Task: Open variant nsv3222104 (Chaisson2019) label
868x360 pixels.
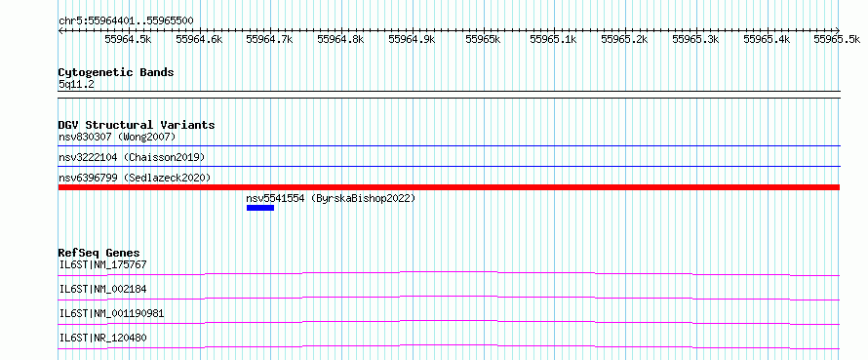Action: coord(132,157)
